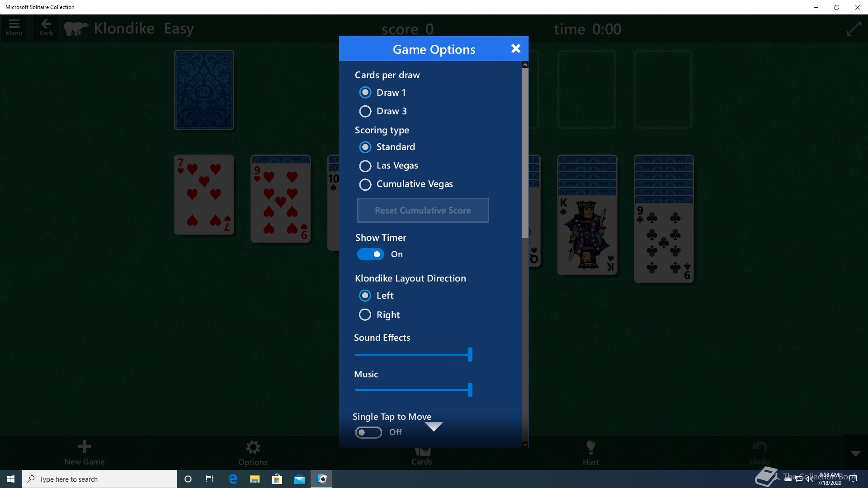868x488 pixels.
Task: Set Klondike layout direction to Right
Action: [x=379, y=315]
